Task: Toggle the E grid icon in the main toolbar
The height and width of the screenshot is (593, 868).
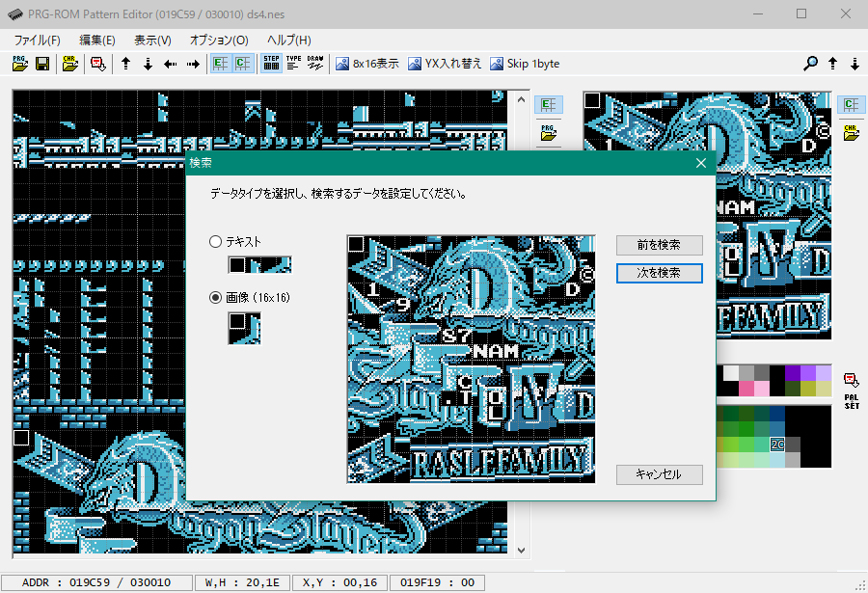Action: (220, 64)
